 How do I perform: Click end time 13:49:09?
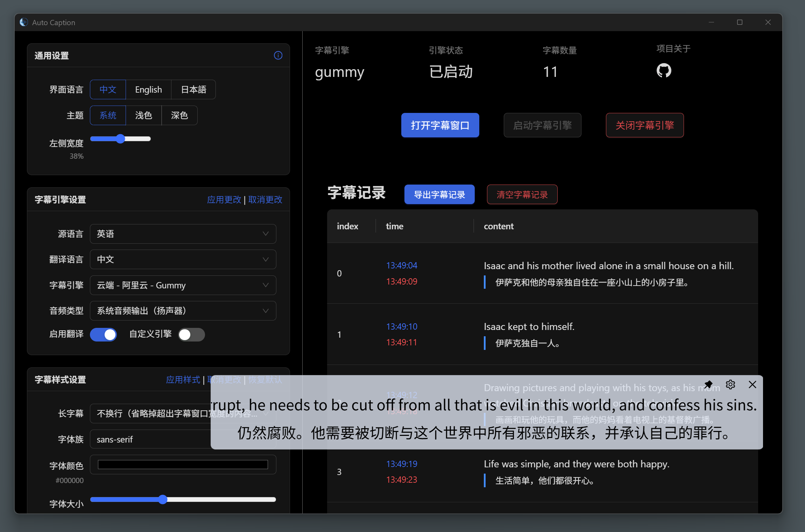tap(402, 281)
